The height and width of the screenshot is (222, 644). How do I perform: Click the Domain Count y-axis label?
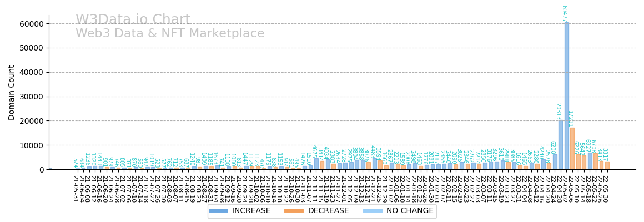coord(12,92)
